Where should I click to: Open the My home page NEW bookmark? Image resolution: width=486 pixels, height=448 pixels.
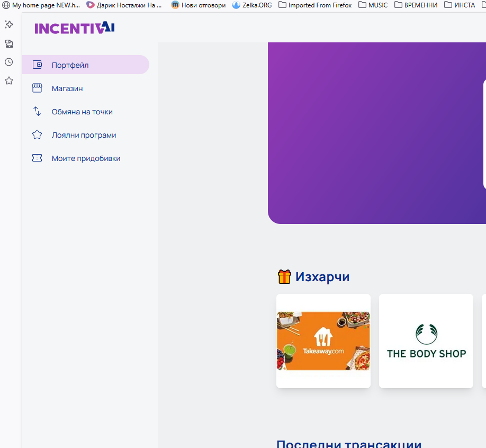(x=41, y=5)
